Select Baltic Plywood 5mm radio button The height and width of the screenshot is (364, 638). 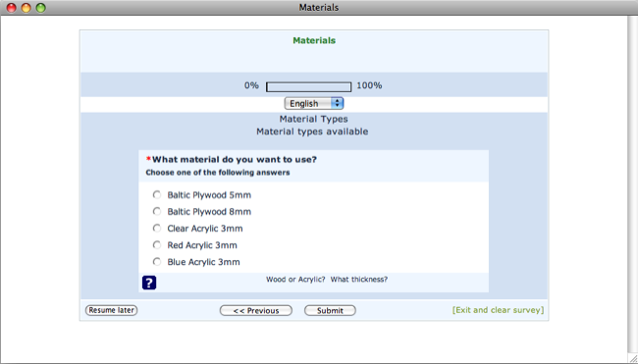[x=157, y=195]
